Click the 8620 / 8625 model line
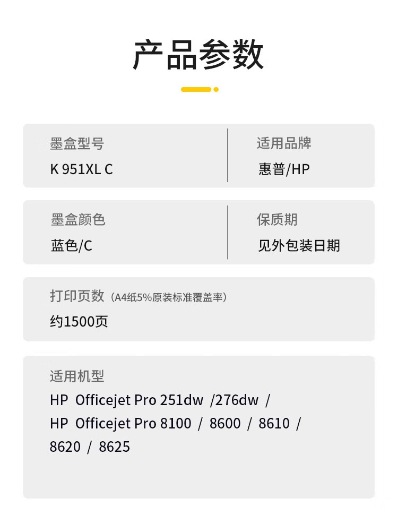 click(90, 447)
